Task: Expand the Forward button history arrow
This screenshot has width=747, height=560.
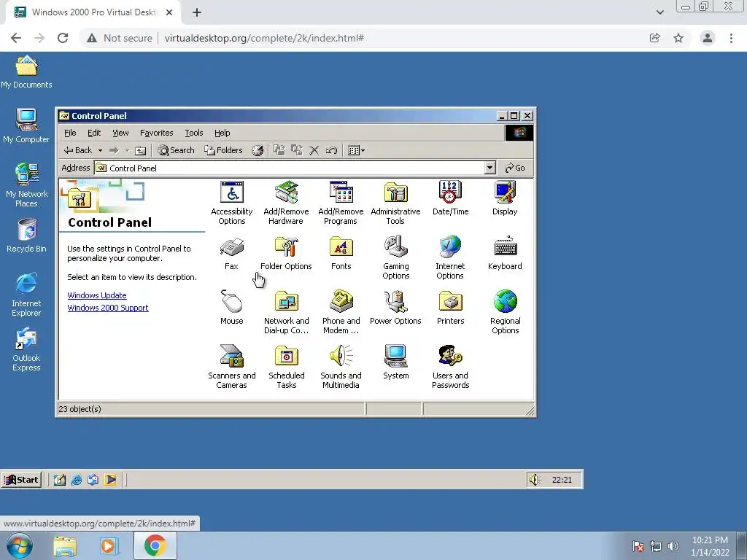Action: (x=127, y=150)
